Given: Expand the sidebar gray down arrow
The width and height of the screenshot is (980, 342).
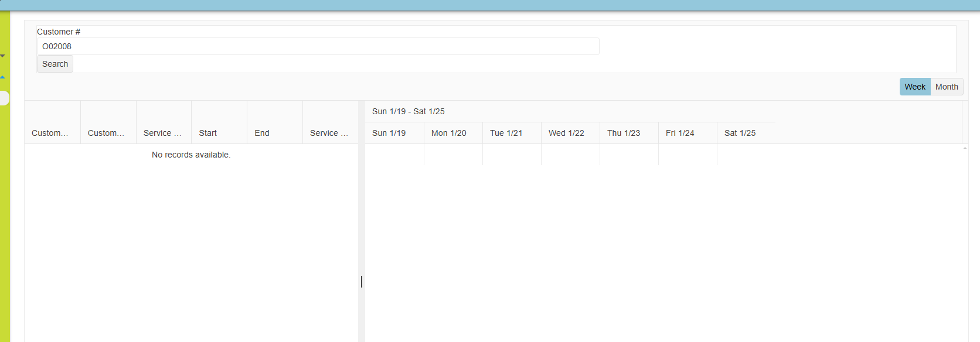Looking at the screenshot, I should tap(3, 56).
